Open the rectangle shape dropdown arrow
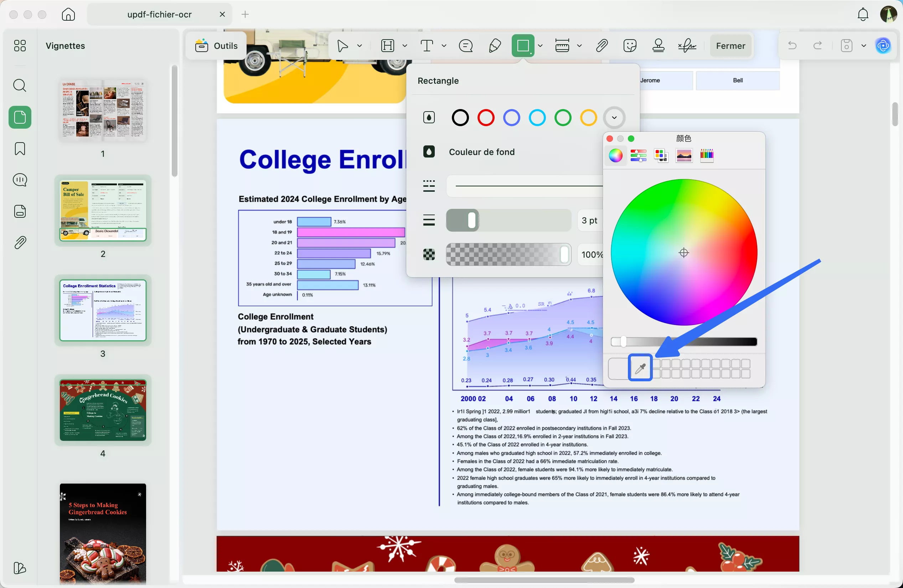The image size is (903, 588). [x=540, y=46]
